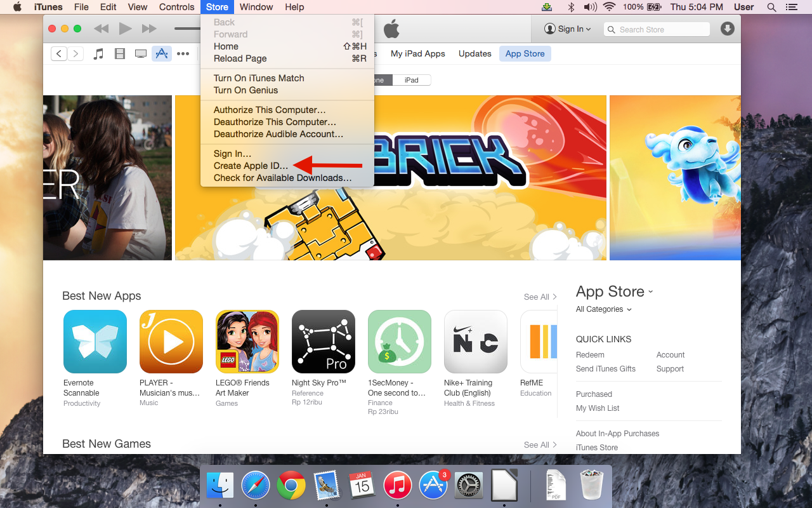Open My Wish List link

[x=598, y=408]
